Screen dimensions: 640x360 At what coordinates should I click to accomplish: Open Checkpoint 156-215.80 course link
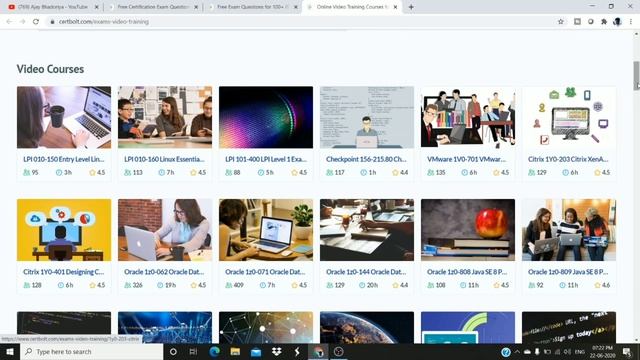[366, 159]
